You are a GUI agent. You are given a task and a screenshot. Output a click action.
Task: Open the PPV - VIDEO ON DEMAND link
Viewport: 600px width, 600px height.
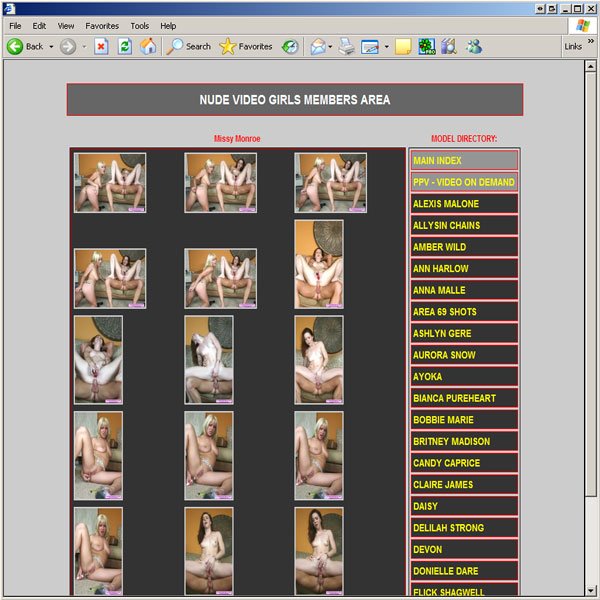click(464, 183)
